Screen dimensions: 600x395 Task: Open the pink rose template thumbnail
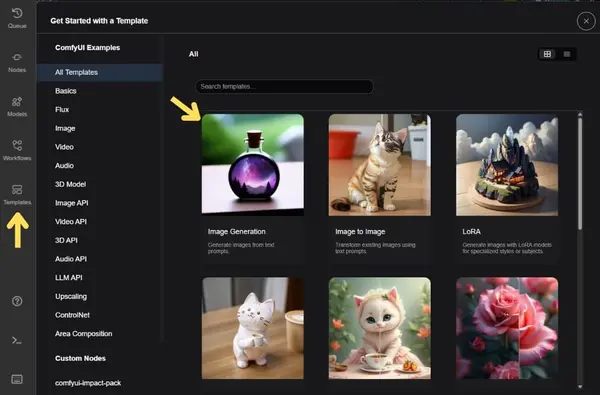pyautogui.click(x=507, y=328)
